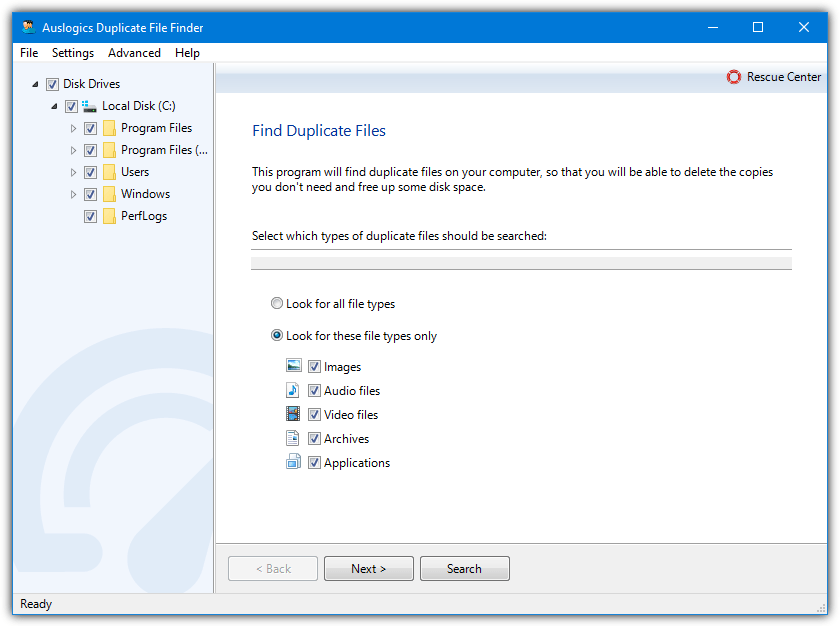Click the Find Duplicate Files heading
840x626 pixels.
pos(319,131)
